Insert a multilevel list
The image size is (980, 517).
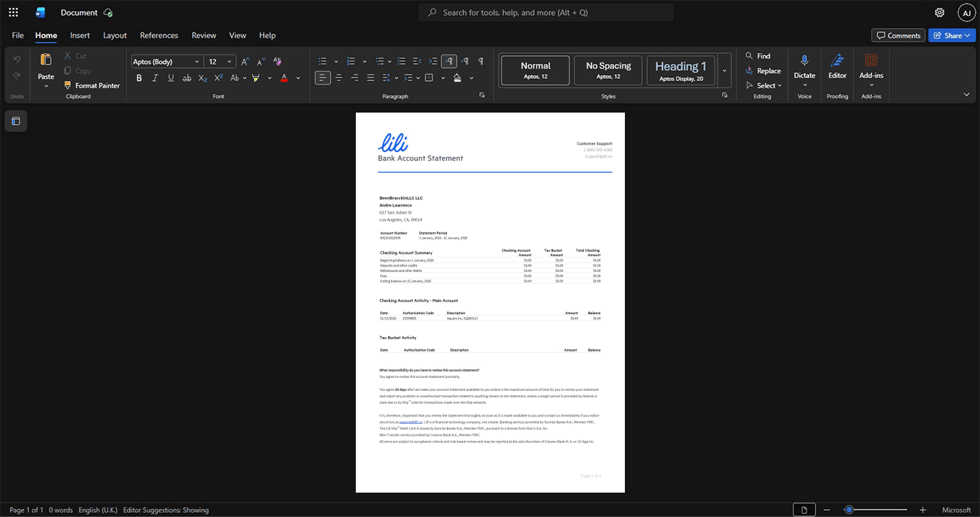[x=380, y=62]
